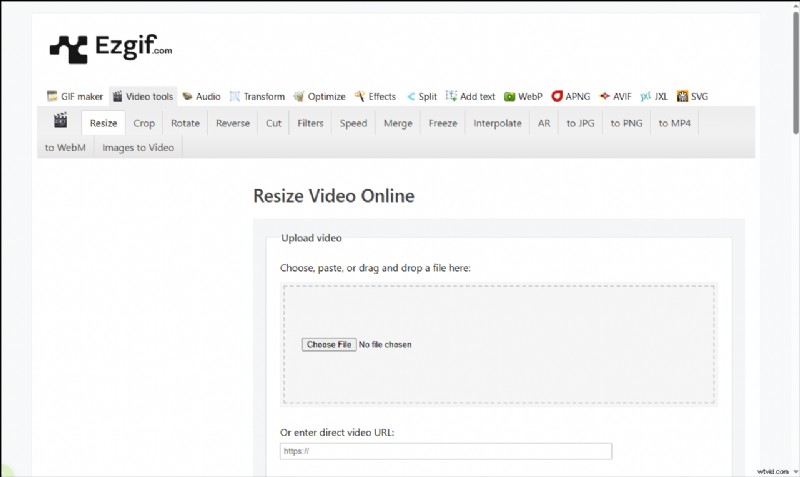Click the JXL icon
This screenshot has height=477, width=800.
(x=645, y=96)
